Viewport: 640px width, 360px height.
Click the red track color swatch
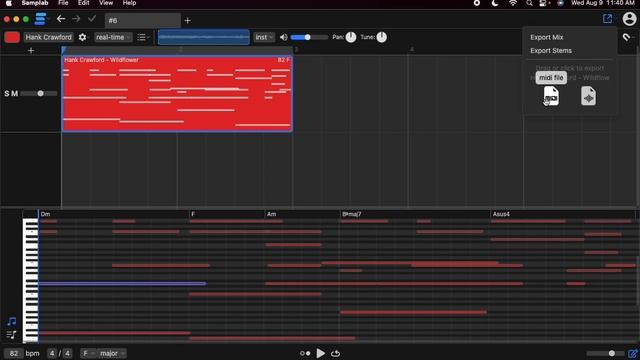tap(12, 37)
